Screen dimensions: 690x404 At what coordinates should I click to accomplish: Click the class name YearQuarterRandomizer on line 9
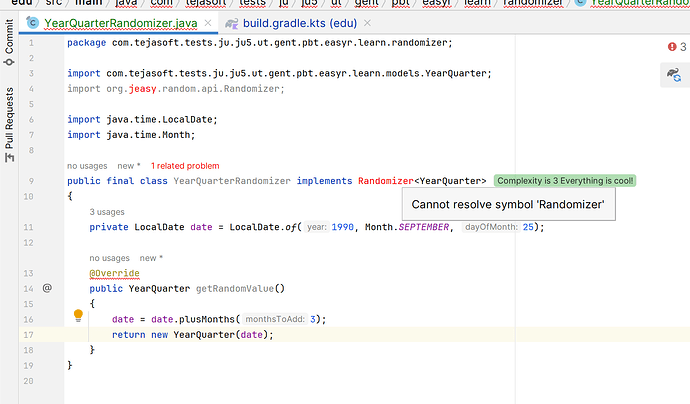coord(232,181)
